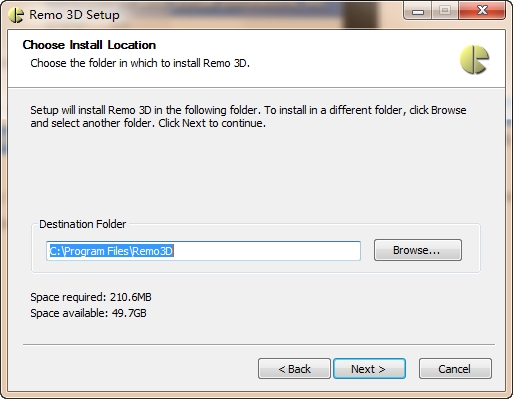The width and height of the screenshot is (513, 399).
Task: Click the separator line above navigation buttons
Action: tap(259, 344)
